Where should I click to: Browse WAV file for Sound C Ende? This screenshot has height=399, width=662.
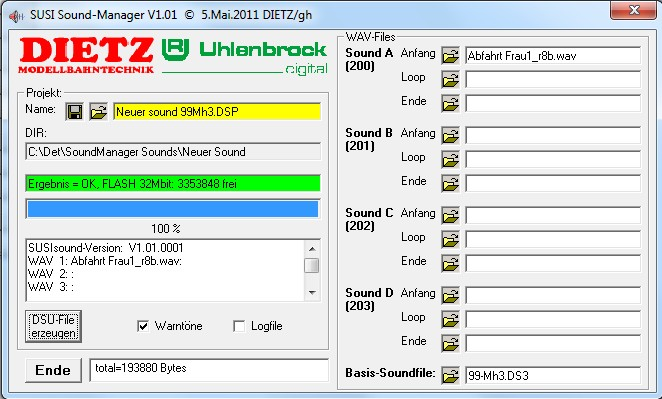450,263
